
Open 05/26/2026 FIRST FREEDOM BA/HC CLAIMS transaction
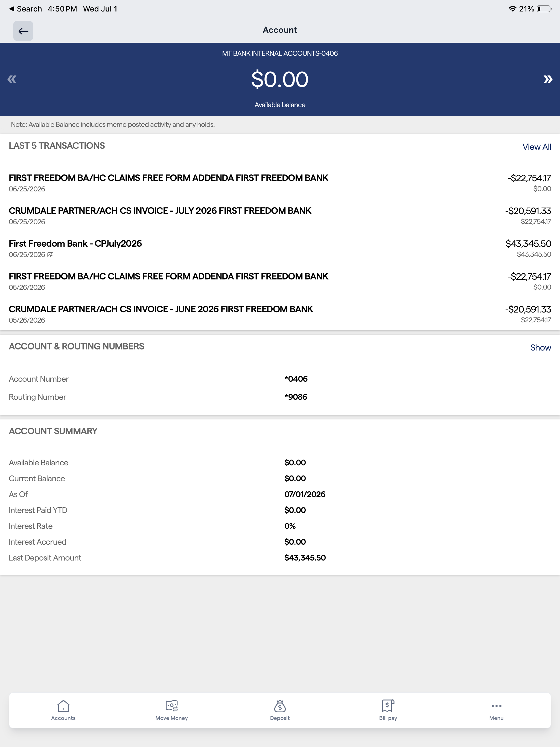click(x=280, y=281)
